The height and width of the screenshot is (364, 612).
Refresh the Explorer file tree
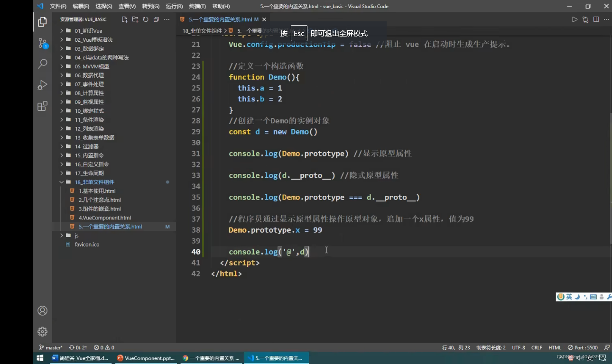point(146,19)
